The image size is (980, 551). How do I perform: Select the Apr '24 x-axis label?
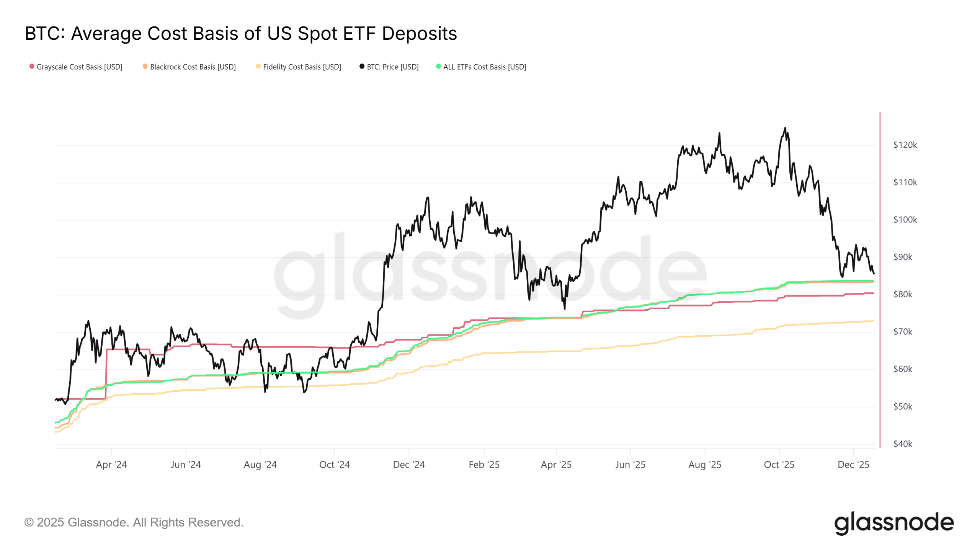point(111,465)
